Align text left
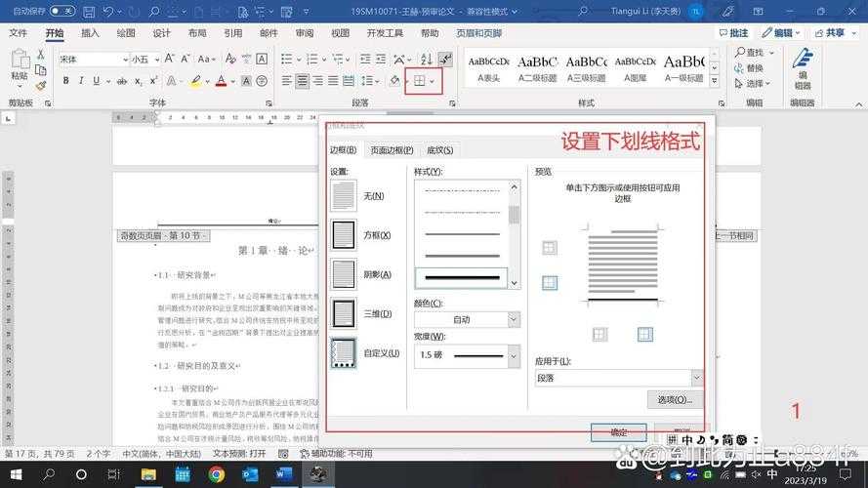This screenshot has height=488, width=868. 286,81
